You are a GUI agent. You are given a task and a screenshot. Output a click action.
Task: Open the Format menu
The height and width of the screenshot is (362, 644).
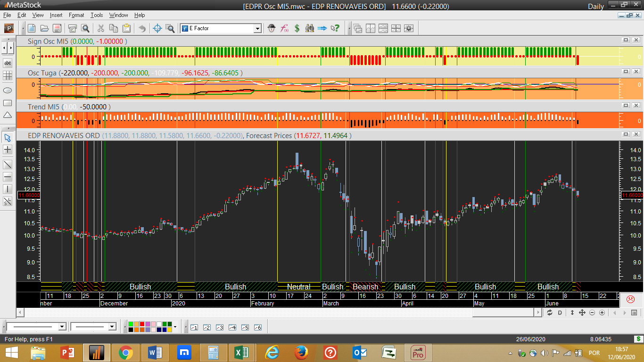(x=76, y=15)
